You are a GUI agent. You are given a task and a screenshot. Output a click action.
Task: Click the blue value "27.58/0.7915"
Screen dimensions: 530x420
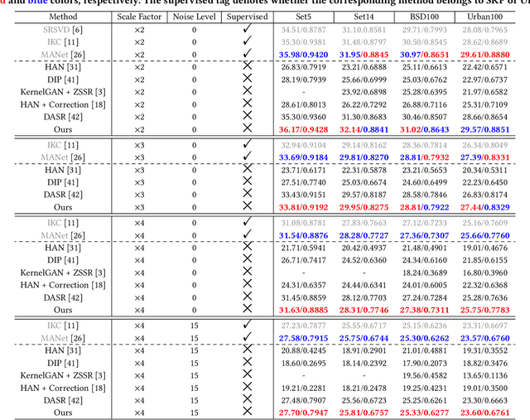(x=304, y=339)
